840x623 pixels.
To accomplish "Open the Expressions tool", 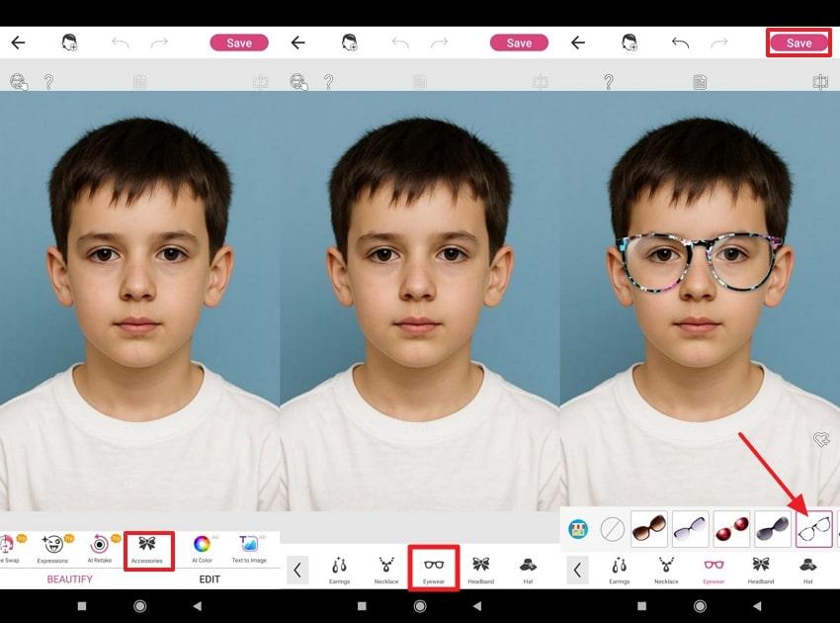I will pos(52,547).
